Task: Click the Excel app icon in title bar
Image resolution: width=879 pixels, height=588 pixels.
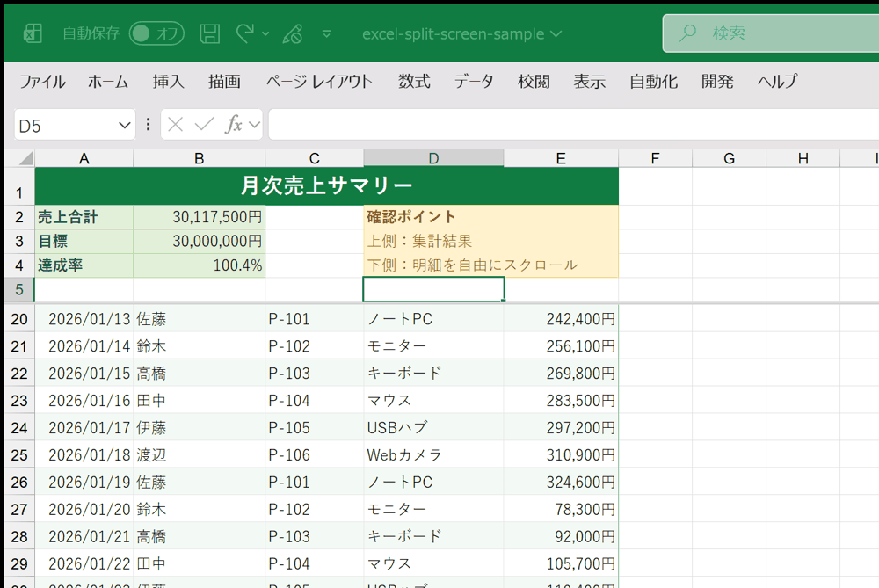Action: point(33,33)
